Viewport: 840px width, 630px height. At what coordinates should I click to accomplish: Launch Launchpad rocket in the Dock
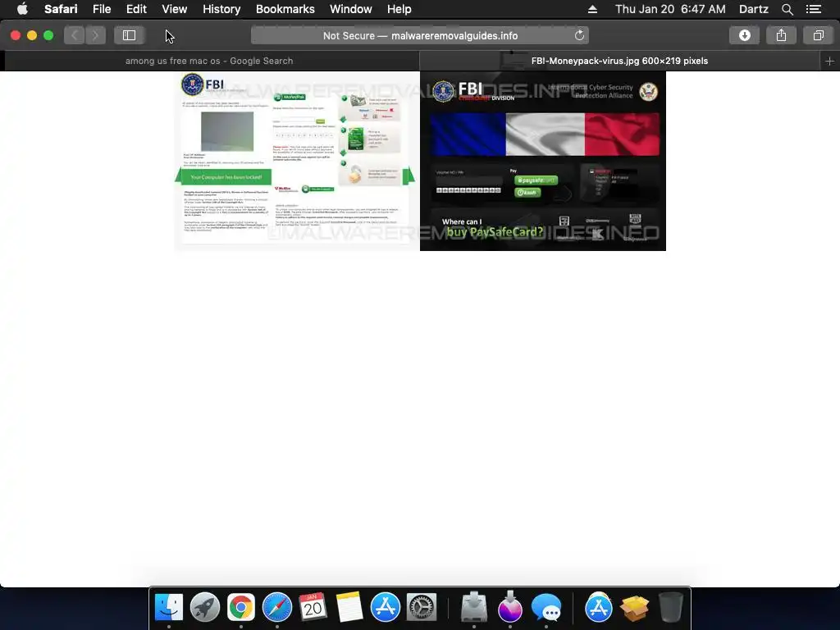[x=204, y=608]
